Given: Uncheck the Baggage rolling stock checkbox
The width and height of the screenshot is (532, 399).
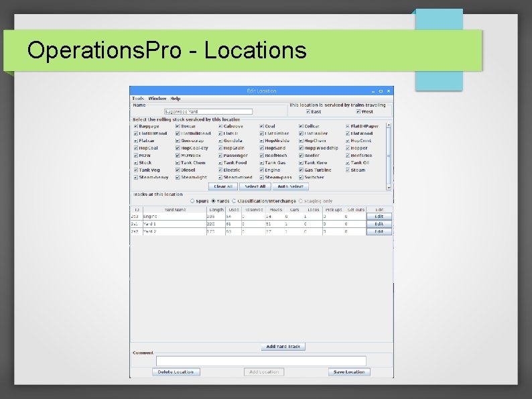Looking at the screenshot, I should 136,126.
